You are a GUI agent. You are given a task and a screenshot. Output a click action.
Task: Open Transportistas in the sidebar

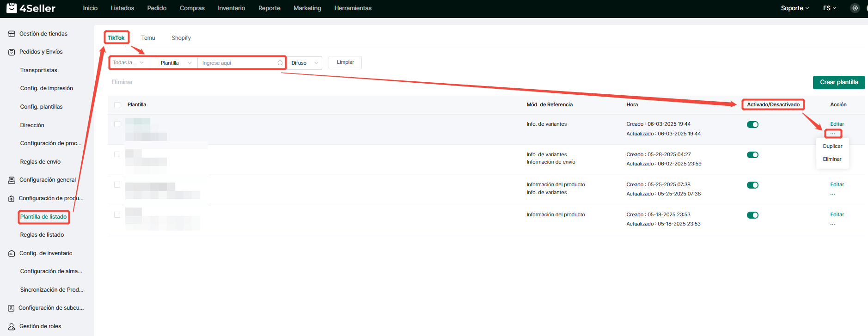coord(38,70)
